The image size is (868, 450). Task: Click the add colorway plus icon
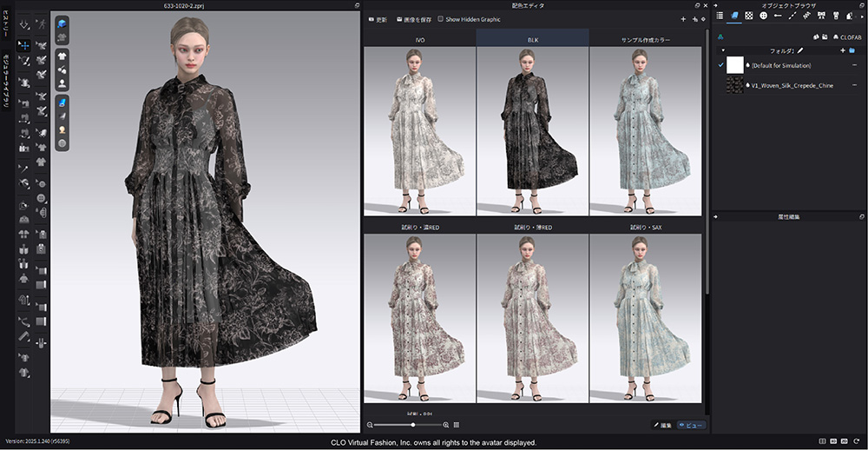pyautogui.click(x=682, y=19)
